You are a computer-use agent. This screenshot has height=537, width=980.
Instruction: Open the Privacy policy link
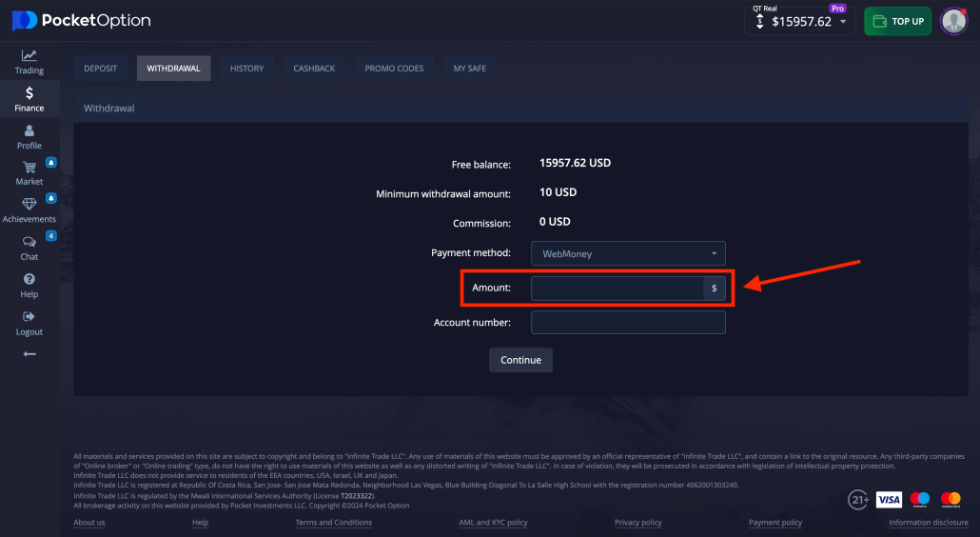(x=638, y=523)
